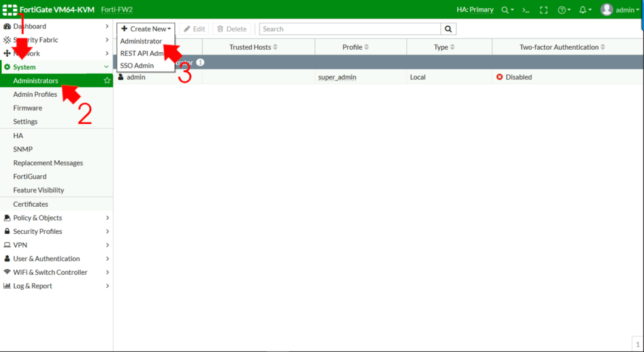Go to Firmware in the sidebar
Screen dimensions: 644x352
(x=28, y=108)
